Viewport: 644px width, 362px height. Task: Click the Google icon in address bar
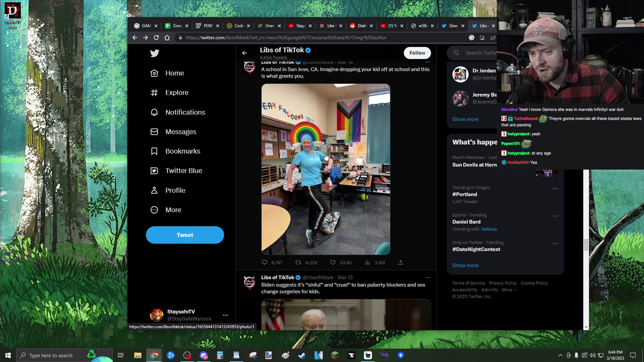click(471, 37)
